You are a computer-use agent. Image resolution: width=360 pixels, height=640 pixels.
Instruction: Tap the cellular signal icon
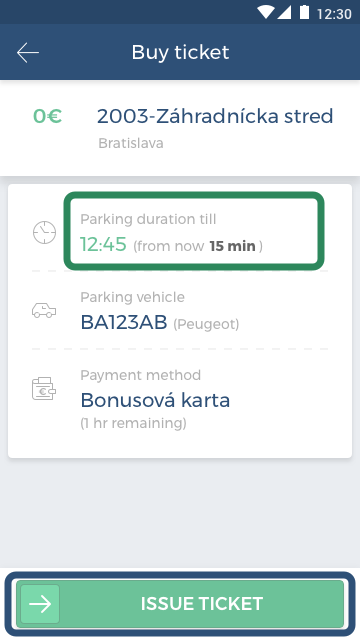pos(284,12)
